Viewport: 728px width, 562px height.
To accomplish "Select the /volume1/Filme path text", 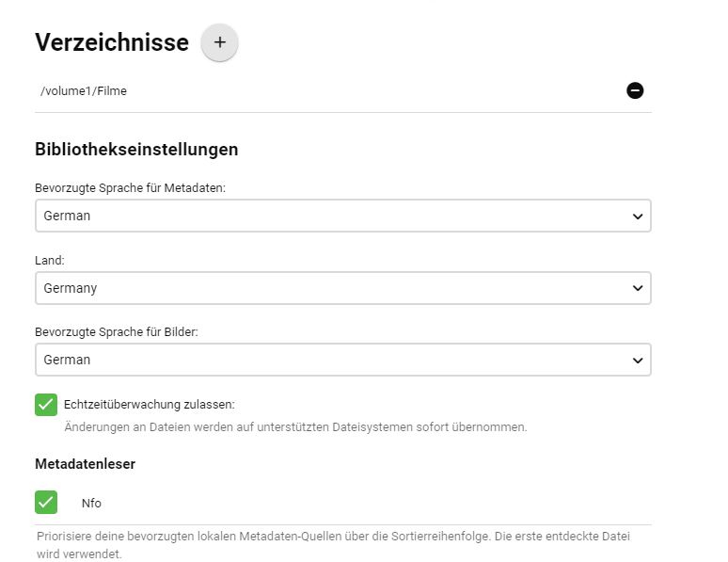I will (x=83, y=91).
